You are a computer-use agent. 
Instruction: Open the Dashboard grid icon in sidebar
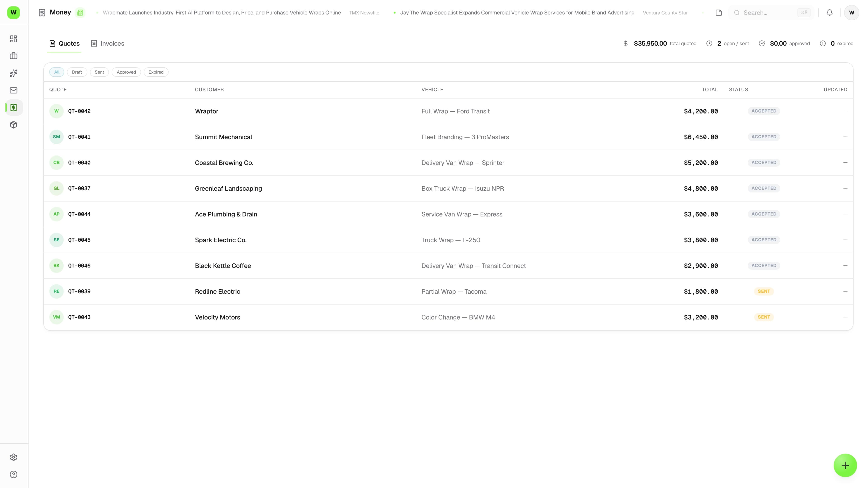click(14, 39)
